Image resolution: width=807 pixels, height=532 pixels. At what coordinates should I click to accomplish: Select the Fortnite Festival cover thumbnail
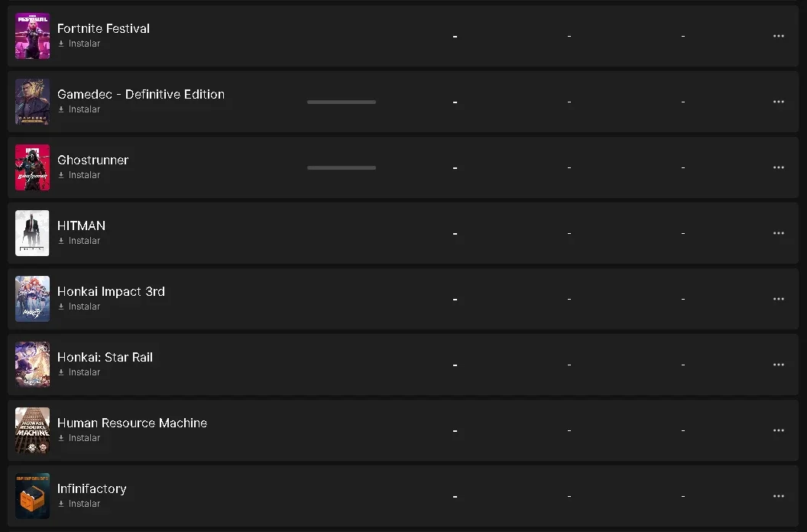click(32, 36)
